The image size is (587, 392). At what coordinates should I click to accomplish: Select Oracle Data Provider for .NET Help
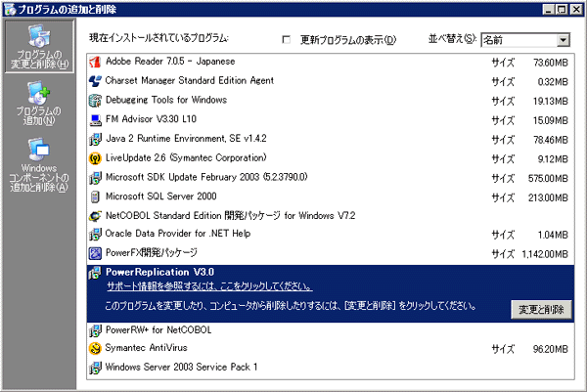(331, 235)
